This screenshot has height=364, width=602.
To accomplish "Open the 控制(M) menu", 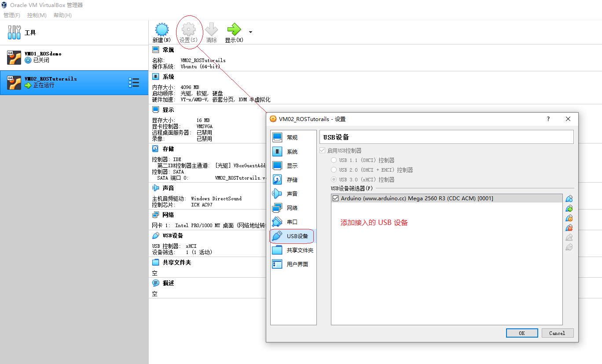I will (x=37, y=15).
